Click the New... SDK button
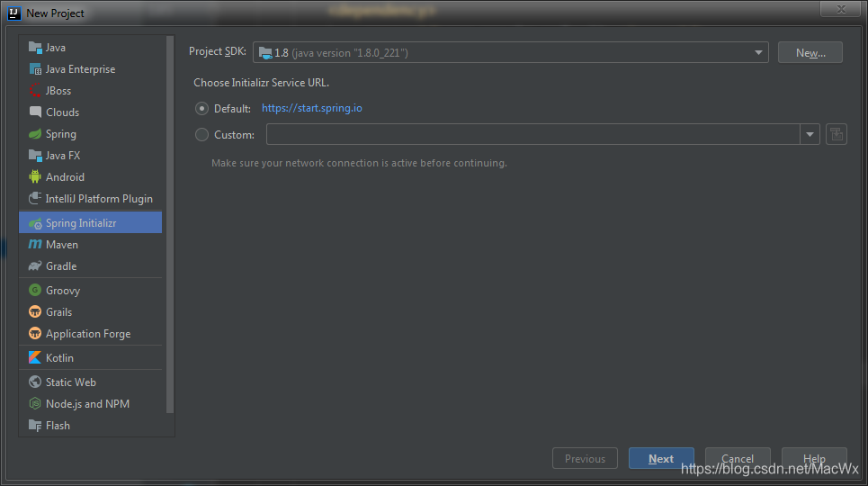The width and height of the screenshot is (868, 486). [x=810, y=52]
